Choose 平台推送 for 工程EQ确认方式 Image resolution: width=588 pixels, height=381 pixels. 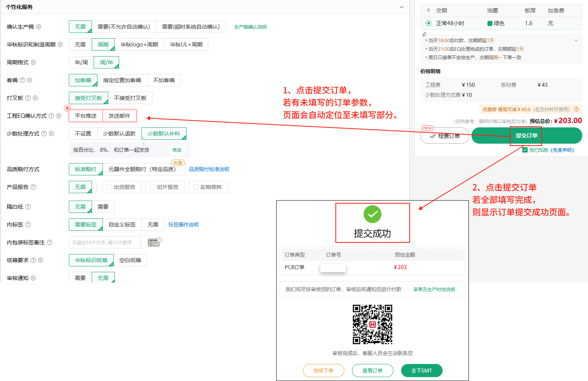pyautogui.click(x=86, y=116)
